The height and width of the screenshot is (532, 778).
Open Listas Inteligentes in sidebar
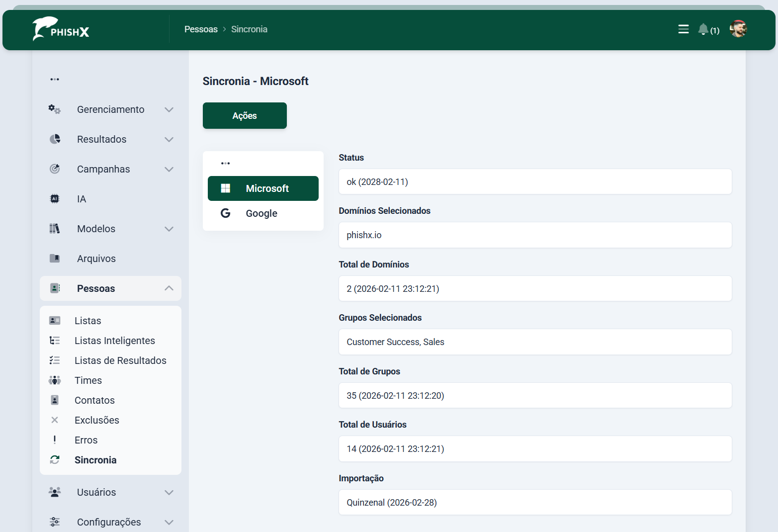click(115, 341)
